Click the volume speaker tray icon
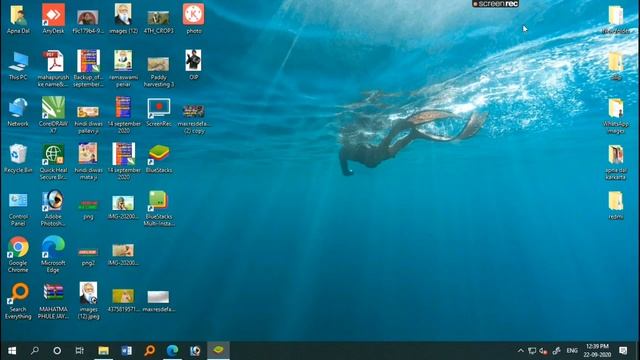640x360 pixels. click(x=543, y=351)
